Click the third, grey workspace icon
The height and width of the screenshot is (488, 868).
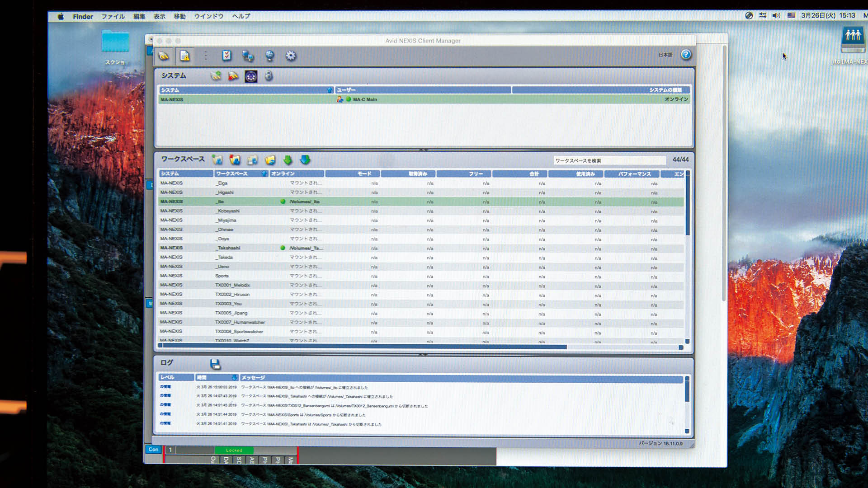[x=252, y=160]
